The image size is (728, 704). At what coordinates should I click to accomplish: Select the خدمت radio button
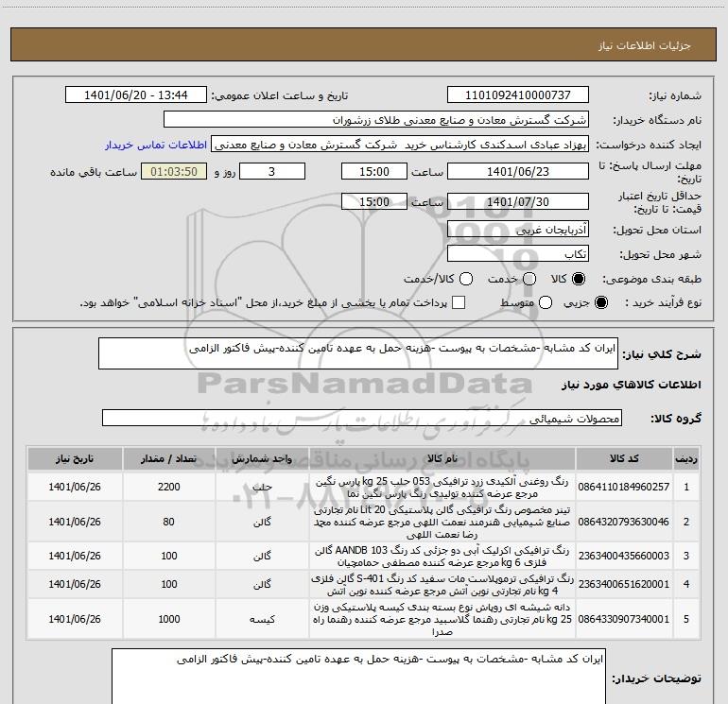pyautogui.click(x=529, y=279)
